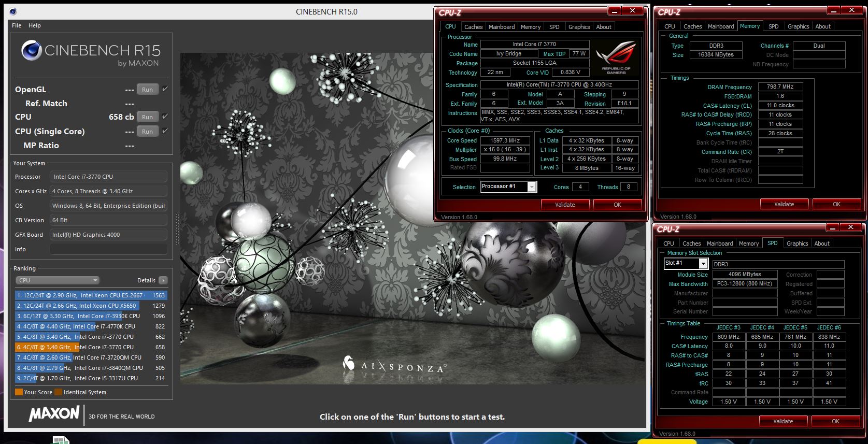Run the CPU (Single Core) benchmark
This screenshot has height=444, width=868.
pos(147,132)
